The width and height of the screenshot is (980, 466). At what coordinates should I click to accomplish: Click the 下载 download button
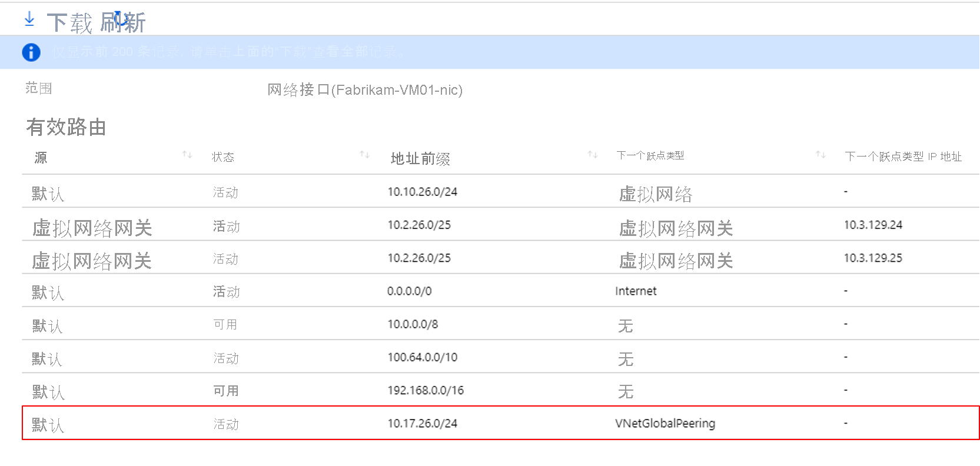(69, 24)
